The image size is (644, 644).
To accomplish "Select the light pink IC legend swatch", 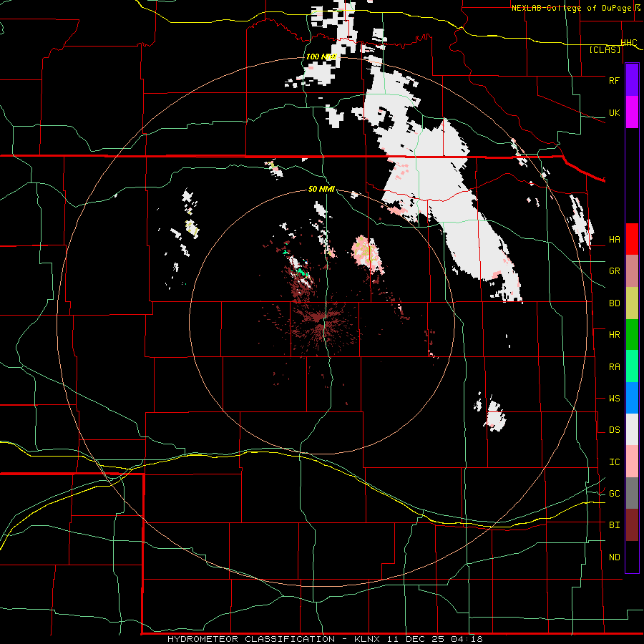I will click(x=632, y=462).
